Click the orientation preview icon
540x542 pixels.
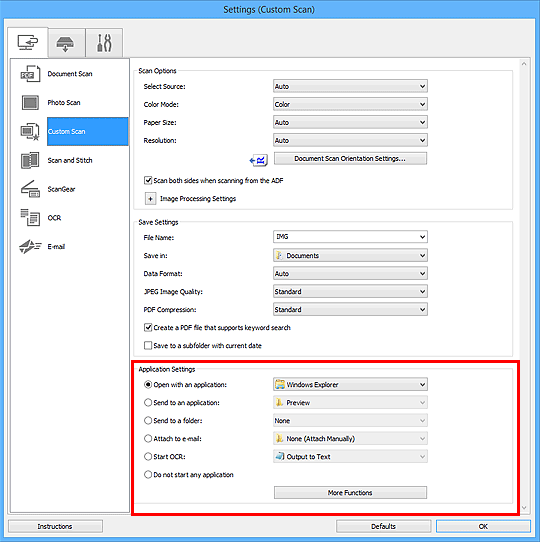coord(259,160)
